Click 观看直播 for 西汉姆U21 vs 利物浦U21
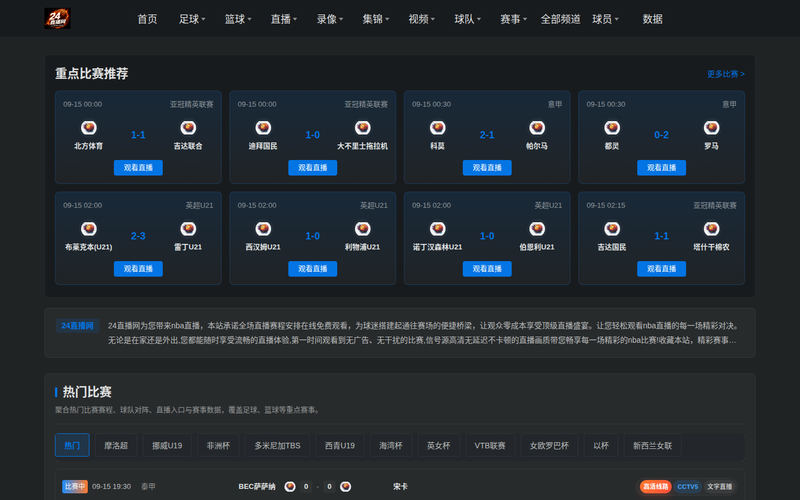 (313, 268)
